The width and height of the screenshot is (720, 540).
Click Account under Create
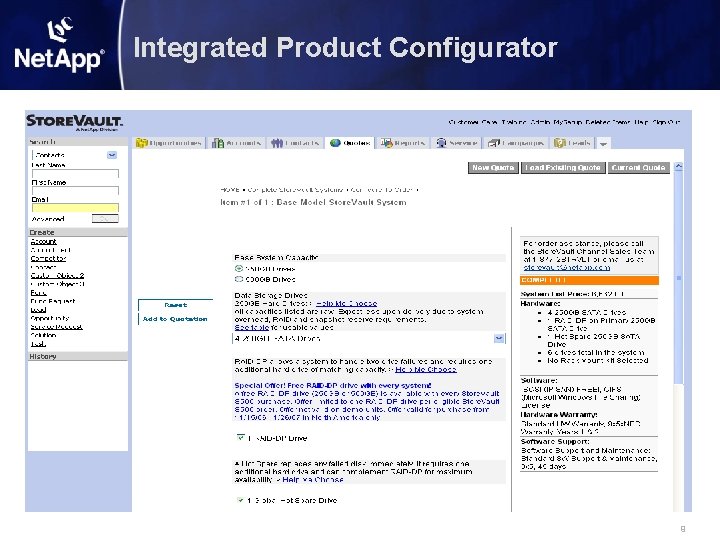click(x=44, y=242)
